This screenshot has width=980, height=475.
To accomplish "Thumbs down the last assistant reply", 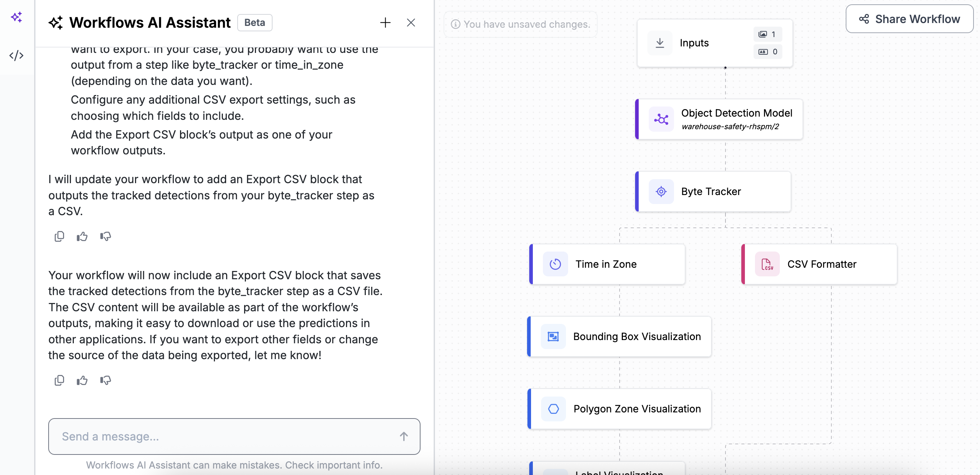I will (x=105, y=380).
